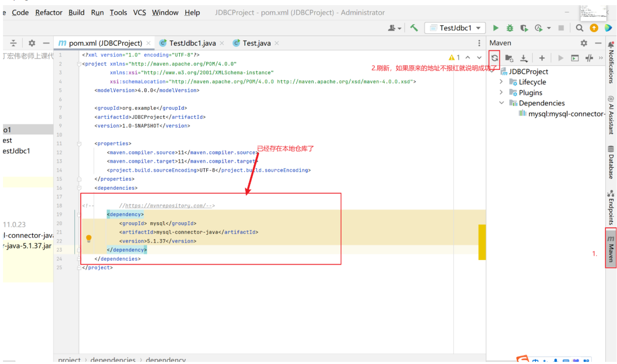Run TestJdbc1 with green play button
This screenshot has width=617, height=364.
[496, 28]
